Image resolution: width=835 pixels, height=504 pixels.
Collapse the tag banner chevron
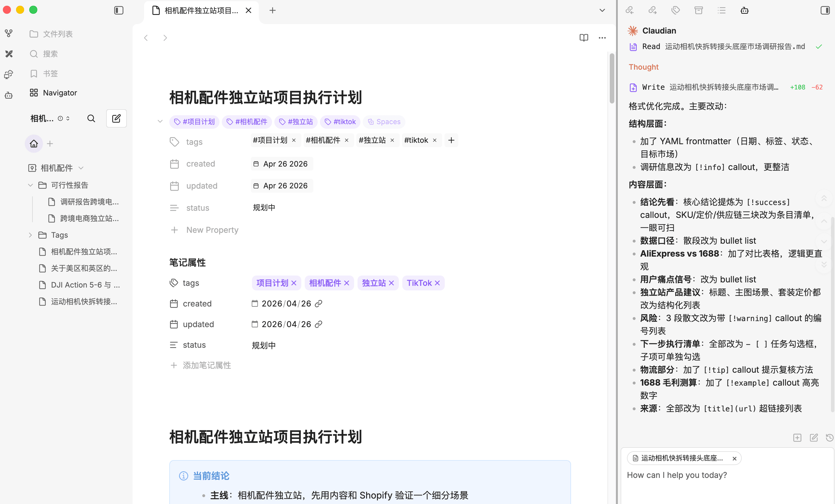(x=160, y=122)
